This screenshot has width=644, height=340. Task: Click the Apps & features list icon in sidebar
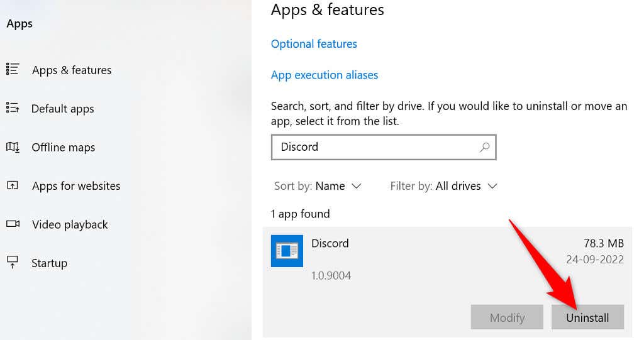(x=13, y=70)
